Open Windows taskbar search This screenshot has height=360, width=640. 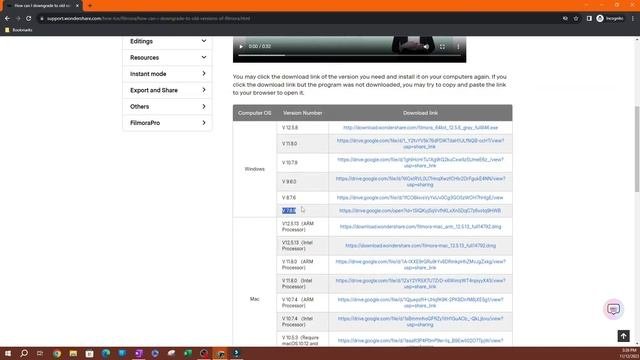click(x=24, y=353)
